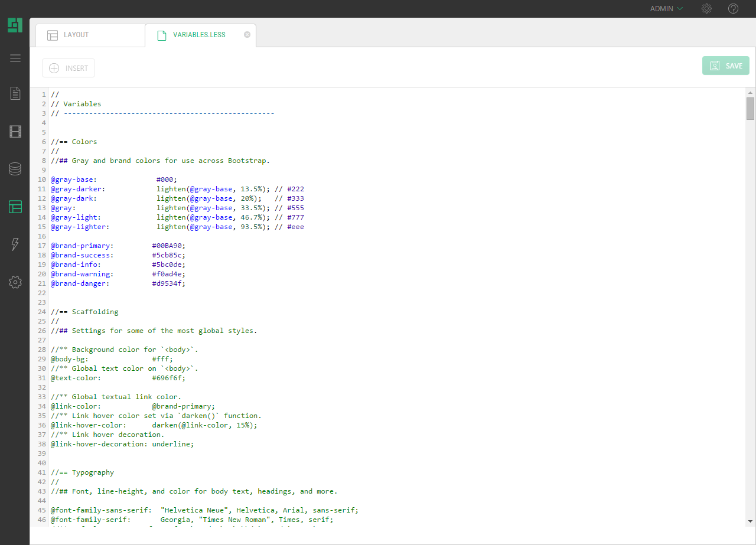This screenshot has width=756, height=545.
Task: Select the document page icon in sidebar
Action: 15,93
